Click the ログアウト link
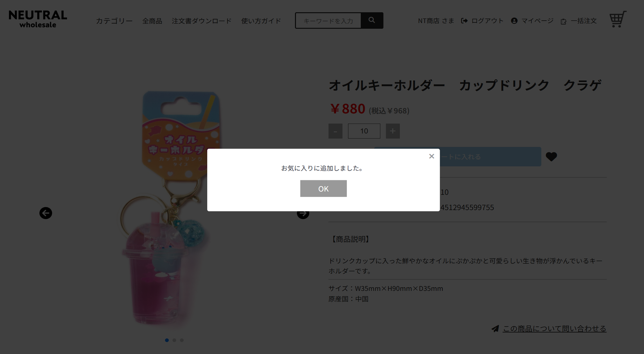644x354 pixels. pyautogui.click(x=482, y=21)
